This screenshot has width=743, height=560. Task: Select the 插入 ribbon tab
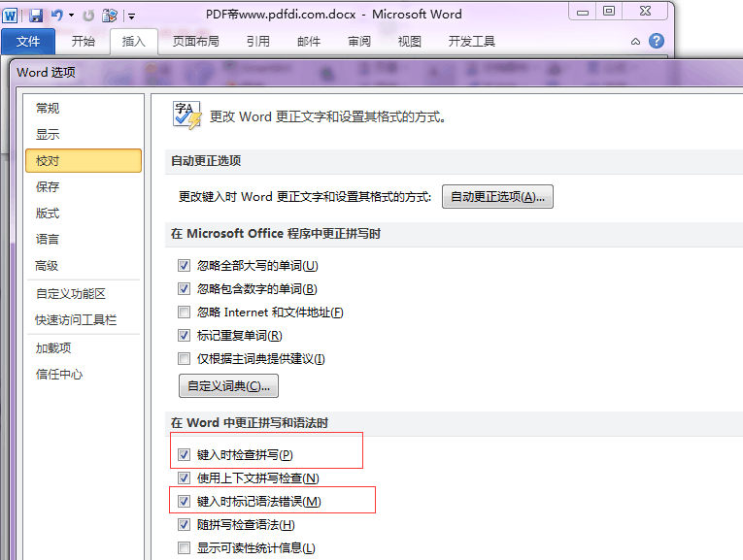pos(134,42)
